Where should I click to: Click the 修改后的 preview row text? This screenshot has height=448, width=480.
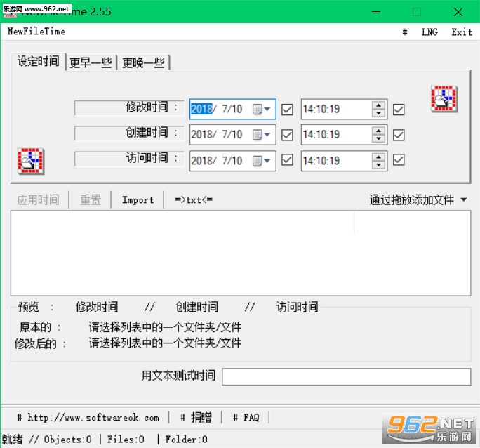tap(166, 343)
